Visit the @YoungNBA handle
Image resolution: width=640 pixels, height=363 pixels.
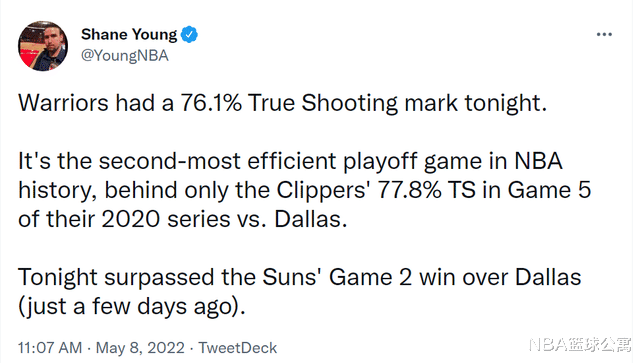(x=124, y=56)
